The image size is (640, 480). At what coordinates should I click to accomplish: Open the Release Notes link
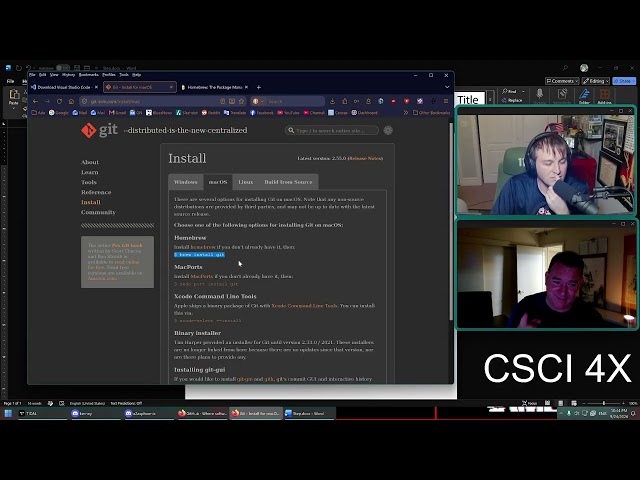[365, 158]
